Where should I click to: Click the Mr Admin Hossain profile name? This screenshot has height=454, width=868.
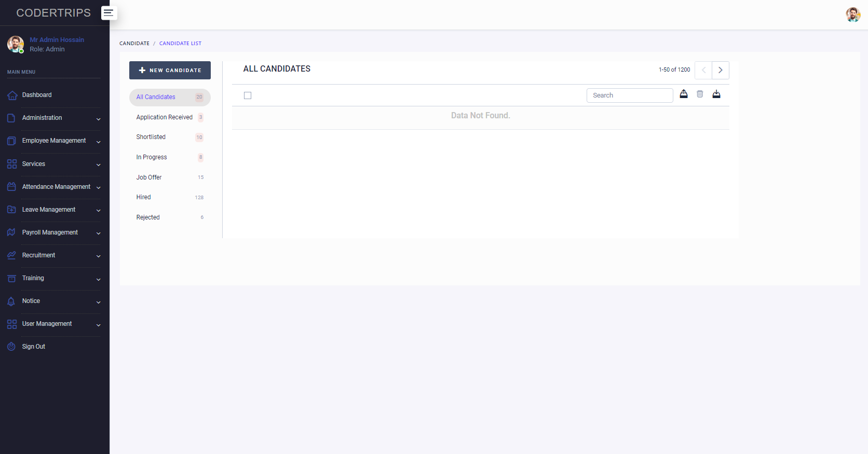(x=57, y=40)
